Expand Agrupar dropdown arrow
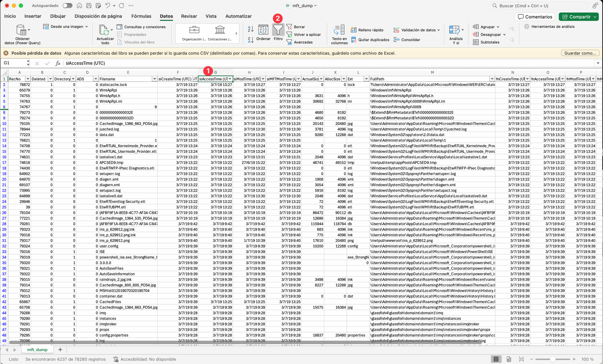603x364 pixels. tap(498, 27)
